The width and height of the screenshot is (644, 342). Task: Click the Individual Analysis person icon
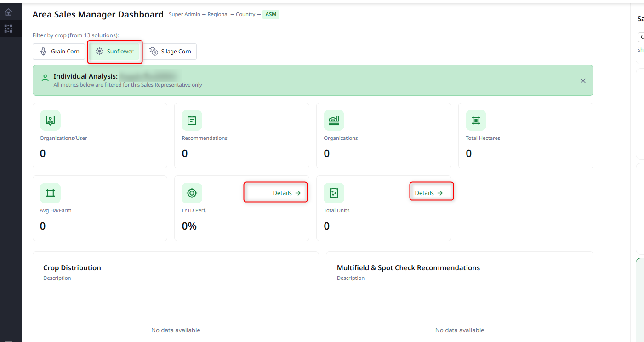click(45, 78)
